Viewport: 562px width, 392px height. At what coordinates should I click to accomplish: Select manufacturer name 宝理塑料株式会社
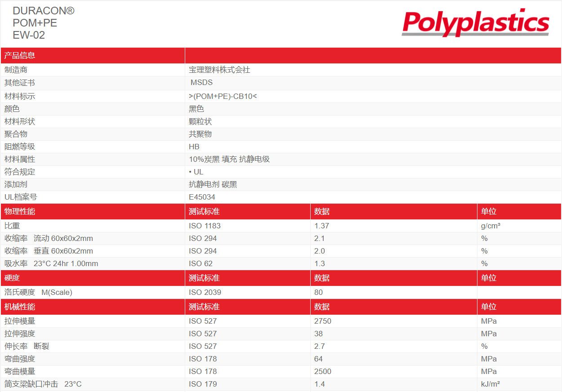pyautogui.click(x=219, y=70)
